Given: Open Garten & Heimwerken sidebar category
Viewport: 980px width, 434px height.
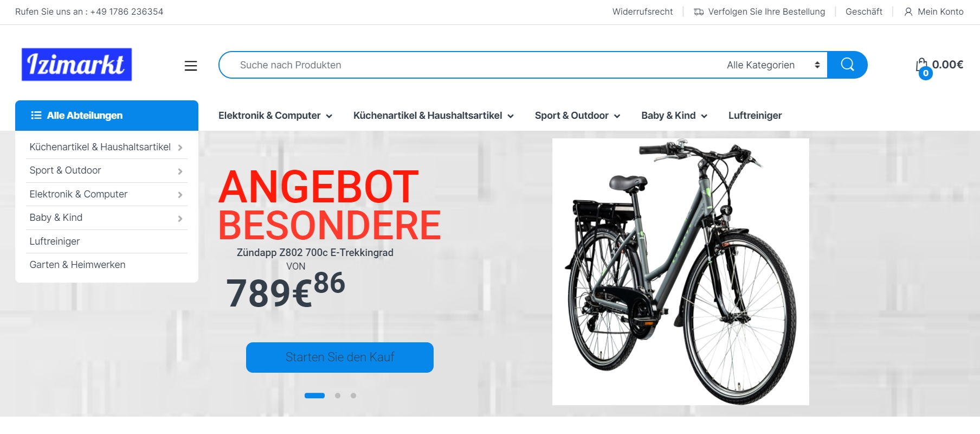Looking at the screenshot, I should 78,265.
